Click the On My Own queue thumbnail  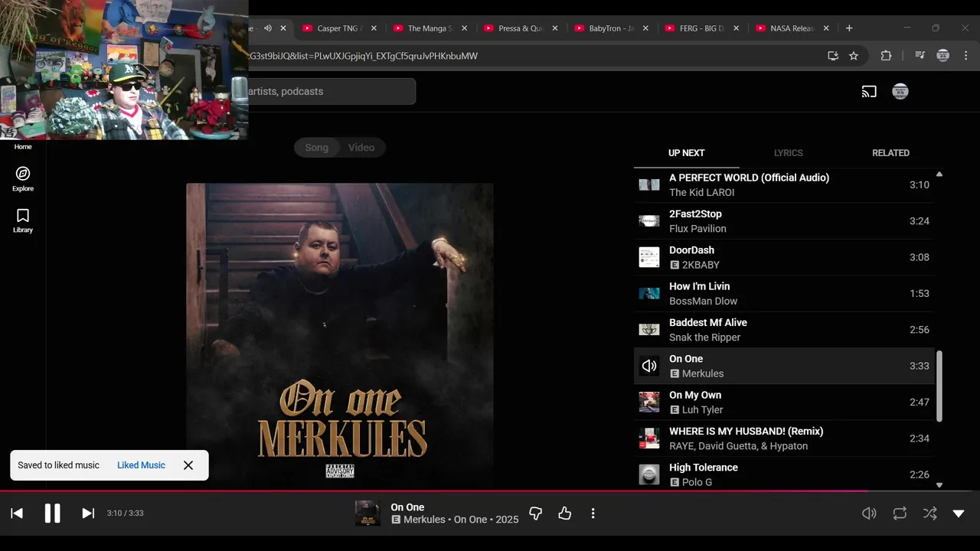(x=649, y=402)
